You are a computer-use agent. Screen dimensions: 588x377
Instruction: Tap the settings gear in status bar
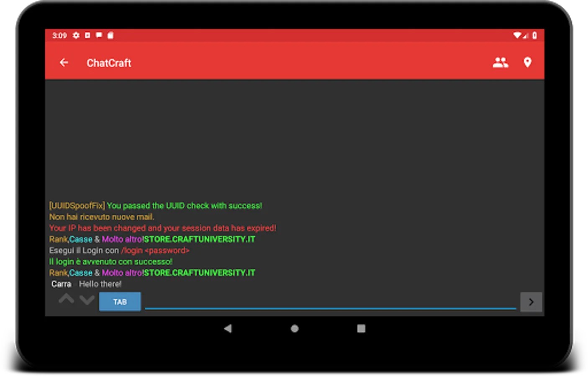click(x=76, y=35)
